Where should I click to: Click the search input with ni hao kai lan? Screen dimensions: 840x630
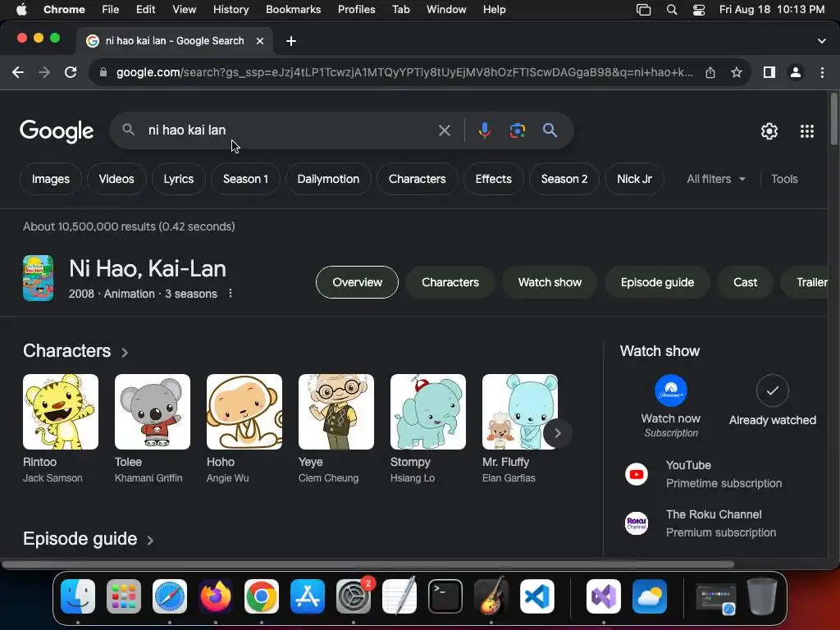[290, 130]
